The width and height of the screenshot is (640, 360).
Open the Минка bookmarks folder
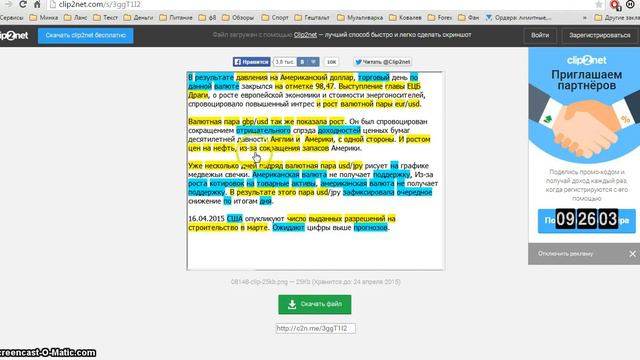coord(44,18)
